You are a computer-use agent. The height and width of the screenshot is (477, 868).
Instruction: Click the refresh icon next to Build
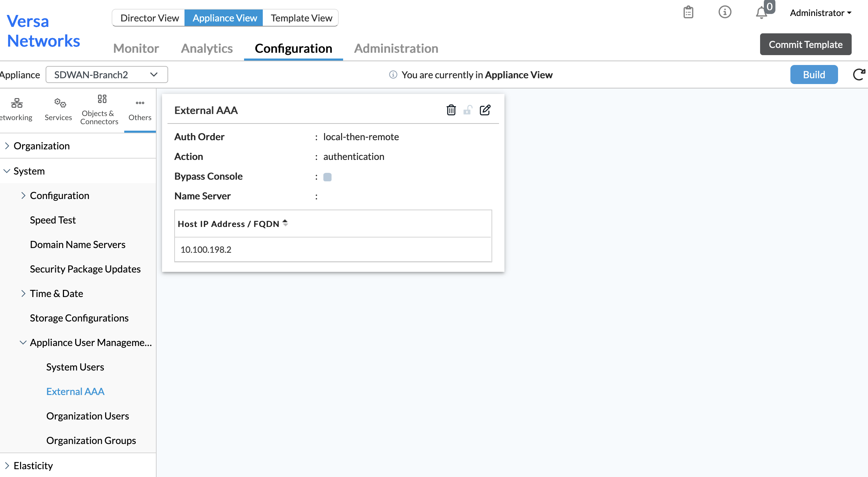[859, 75]
